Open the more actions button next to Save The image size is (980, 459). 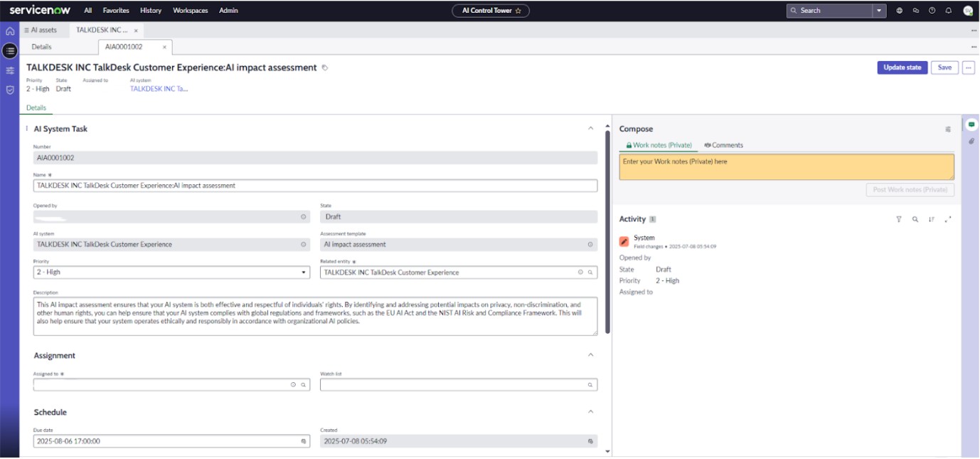[x=969, y=68]
